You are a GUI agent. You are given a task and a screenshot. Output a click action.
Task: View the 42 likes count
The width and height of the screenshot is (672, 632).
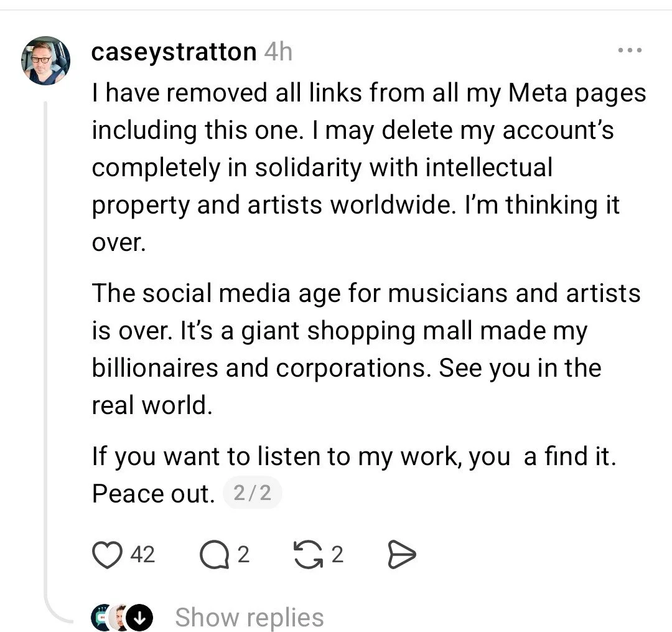click(x=142, y=555)
